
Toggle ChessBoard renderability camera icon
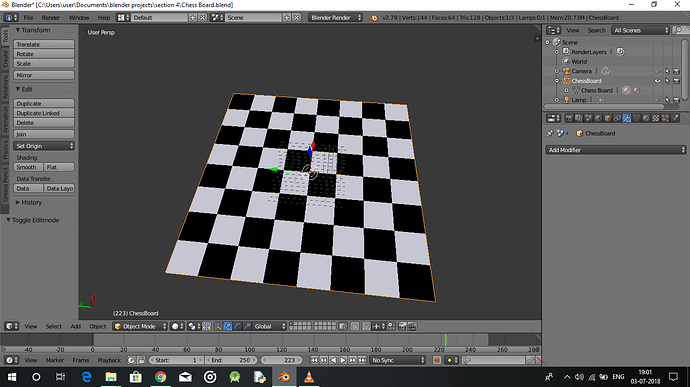coord(676,81)
